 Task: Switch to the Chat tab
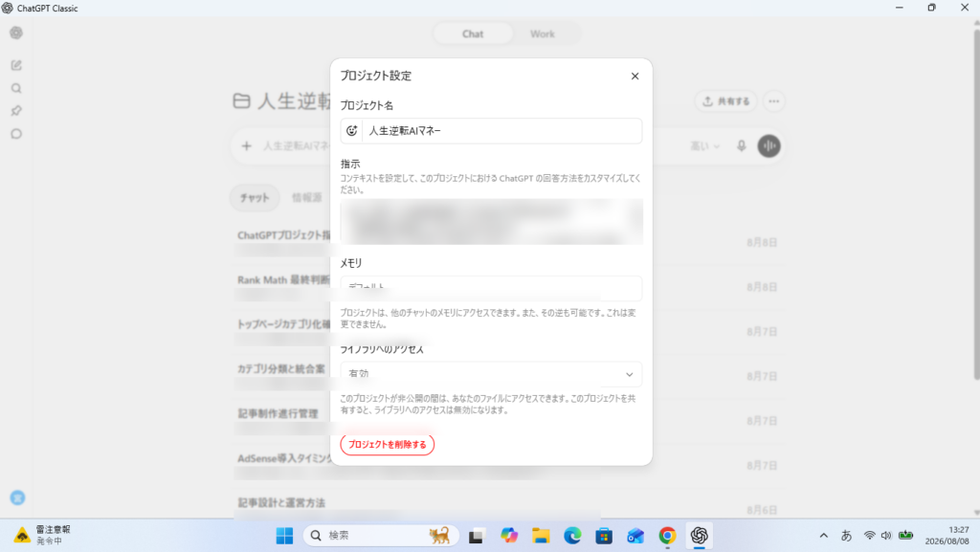pos(473,33)
